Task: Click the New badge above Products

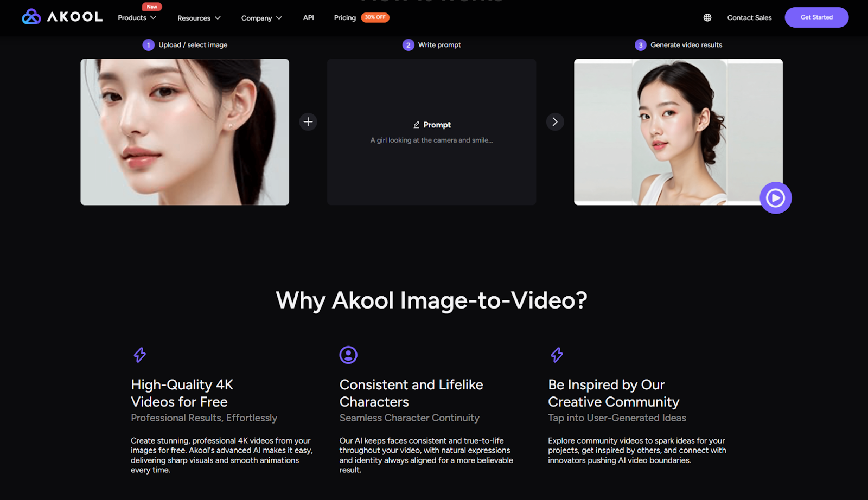Action: click(152, 7)
